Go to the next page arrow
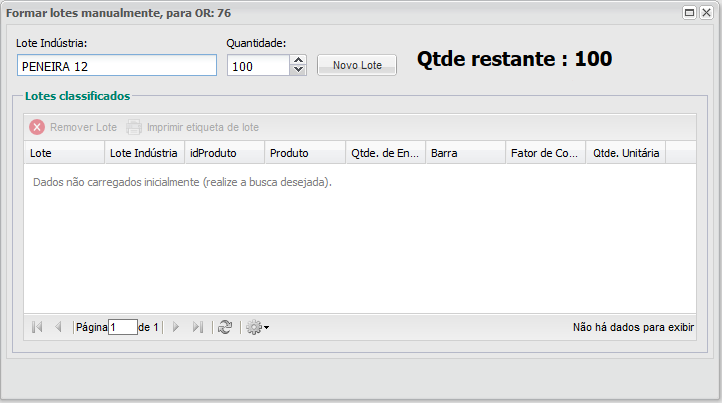Viewport: 725px width, 408px height. [x=176, y=328]
